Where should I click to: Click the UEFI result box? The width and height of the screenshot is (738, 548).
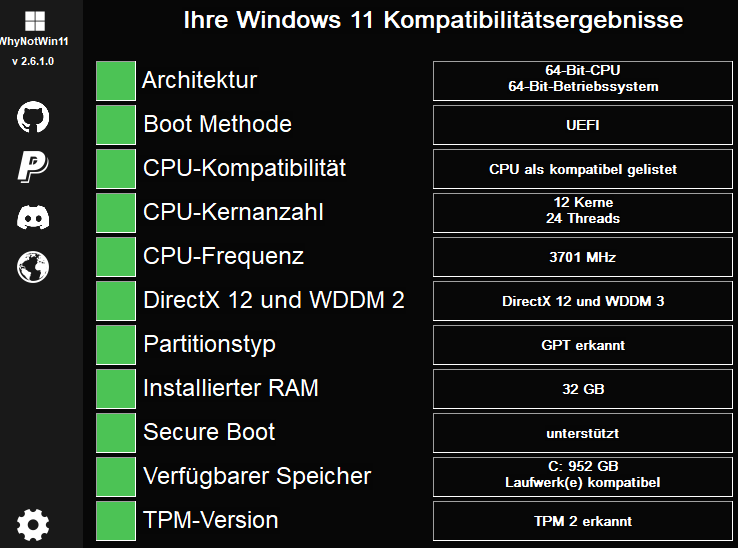tap(583, 125)
